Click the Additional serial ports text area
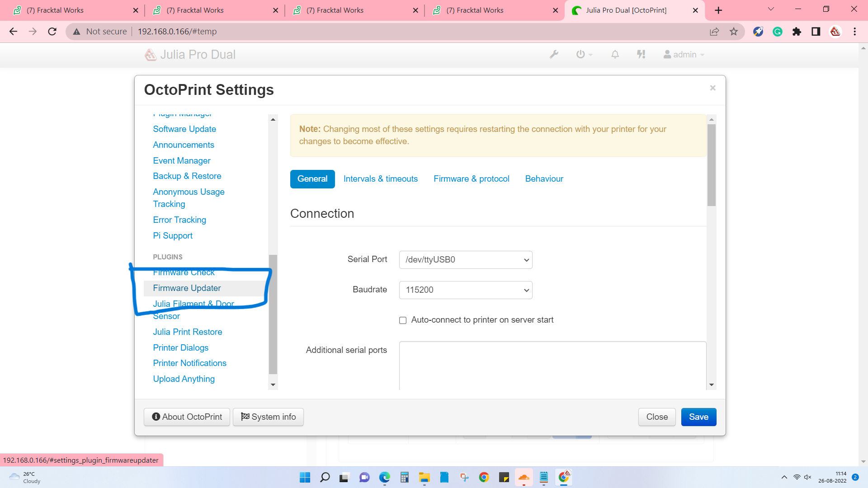The height and width of the screenshot is (488, 868). (552, 365)
